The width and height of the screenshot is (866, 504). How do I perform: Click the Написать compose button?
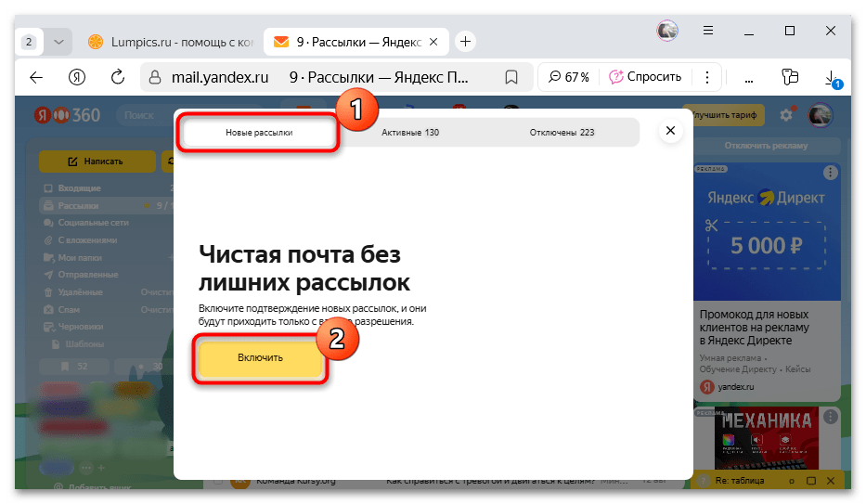(x=97, y=162)
